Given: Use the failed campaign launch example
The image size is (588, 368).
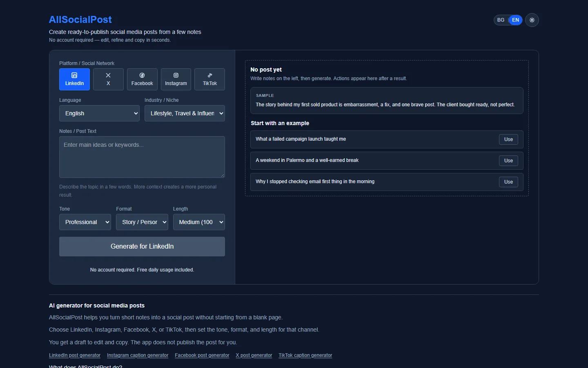Looking at the screenshot, I should click(x=508, y=139).
